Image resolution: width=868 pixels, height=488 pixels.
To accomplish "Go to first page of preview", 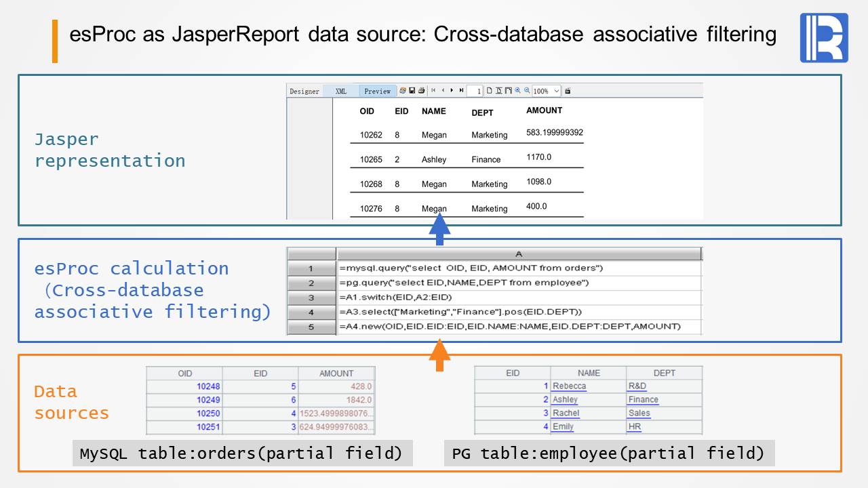I will [x=433, y=90].
